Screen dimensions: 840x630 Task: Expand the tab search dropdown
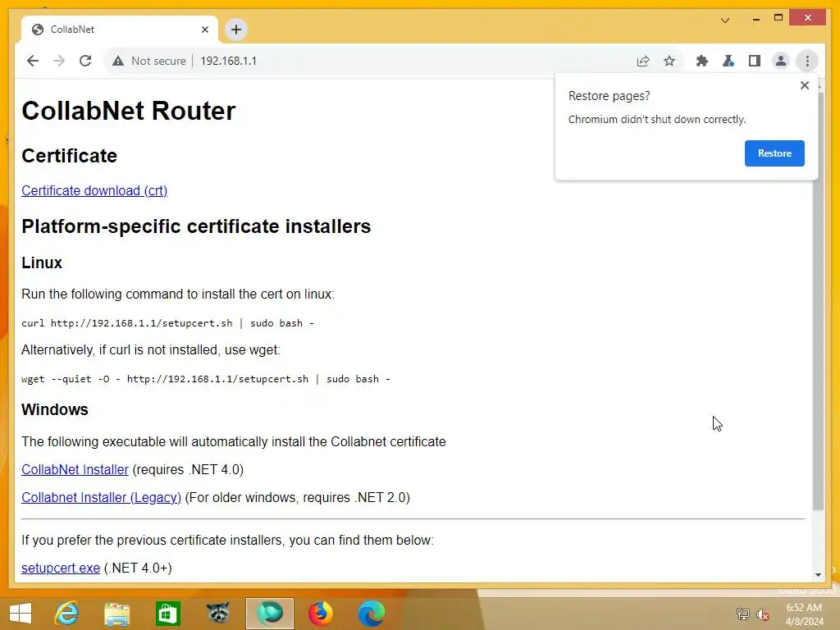[x=725, y=21]
